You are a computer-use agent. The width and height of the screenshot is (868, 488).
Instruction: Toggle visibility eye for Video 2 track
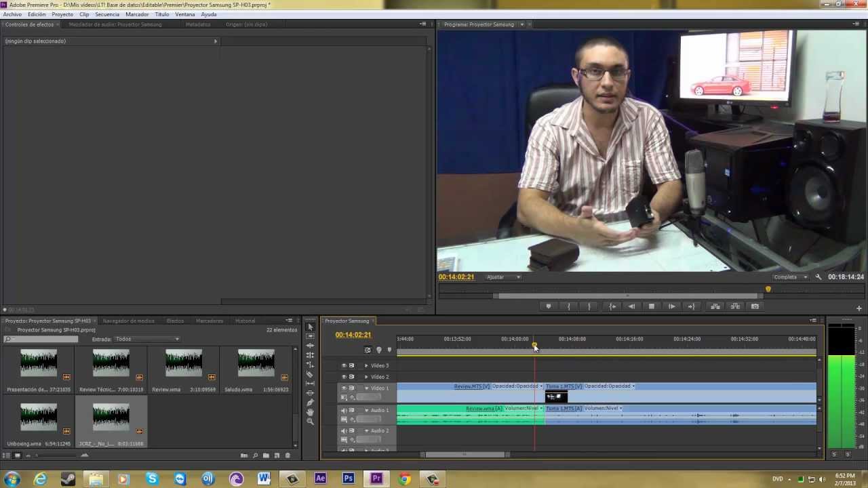click(344, 377)
